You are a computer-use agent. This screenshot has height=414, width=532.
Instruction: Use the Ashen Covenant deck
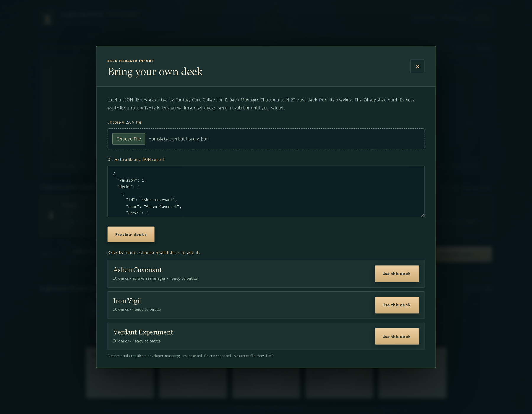pos(397,274)
